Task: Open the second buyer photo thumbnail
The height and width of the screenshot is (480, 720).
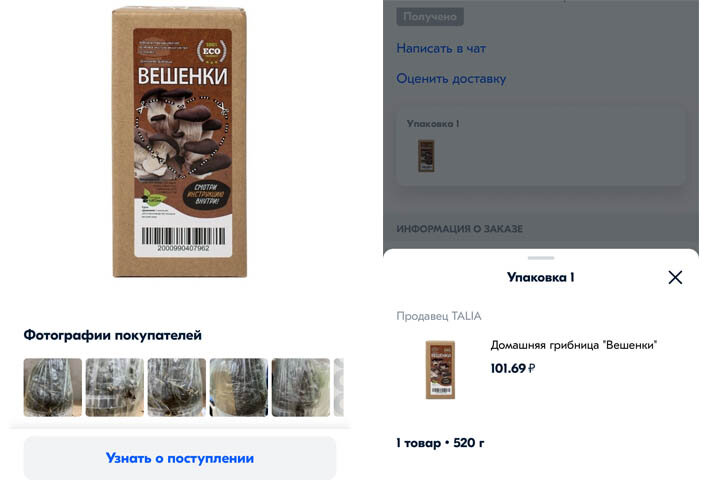Action: 115,387
